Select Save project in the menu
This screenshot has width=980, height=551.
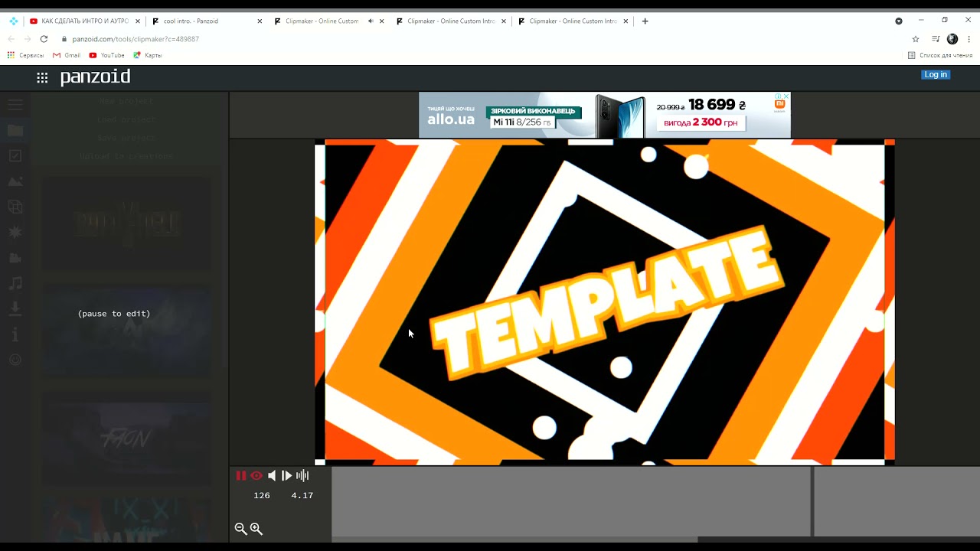tap(126, 138)
